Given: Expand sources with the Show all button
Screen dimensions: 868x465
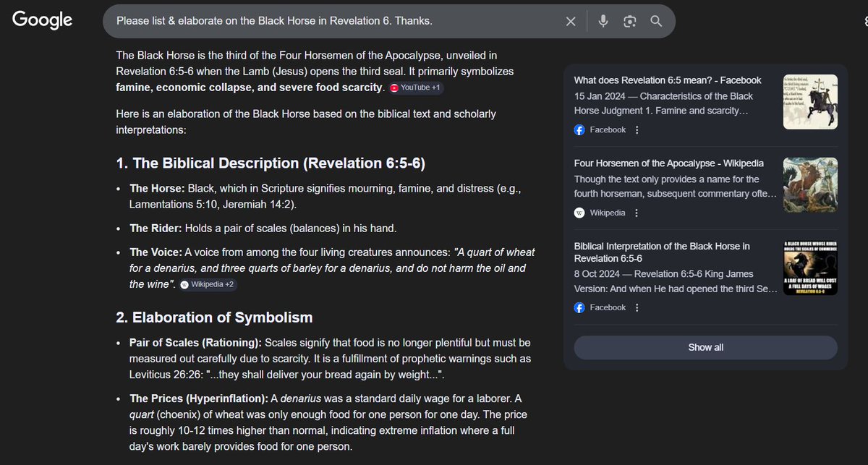Looking at the screenshot, I should [x=705, y=347].
